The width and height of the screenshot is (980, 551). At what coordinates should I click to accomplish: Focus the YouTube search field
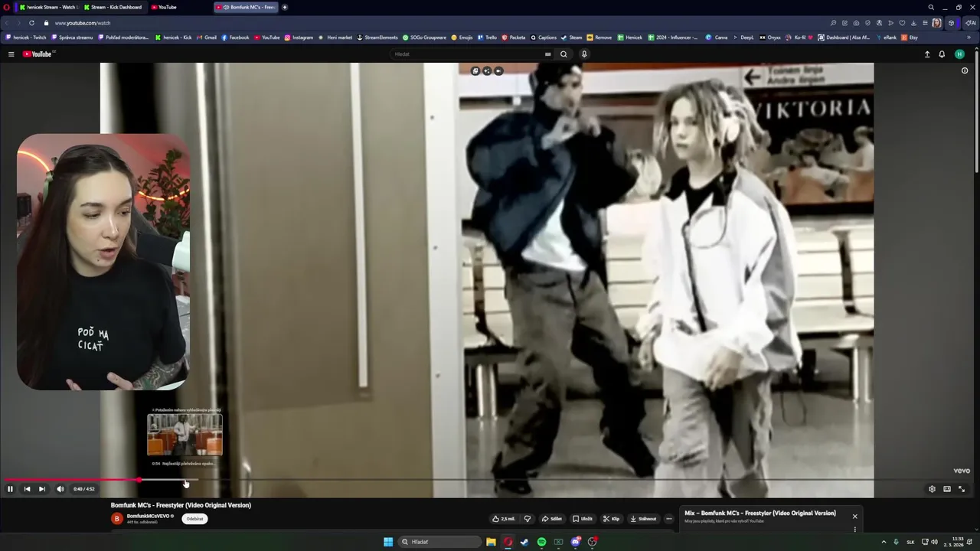point(467,54)
